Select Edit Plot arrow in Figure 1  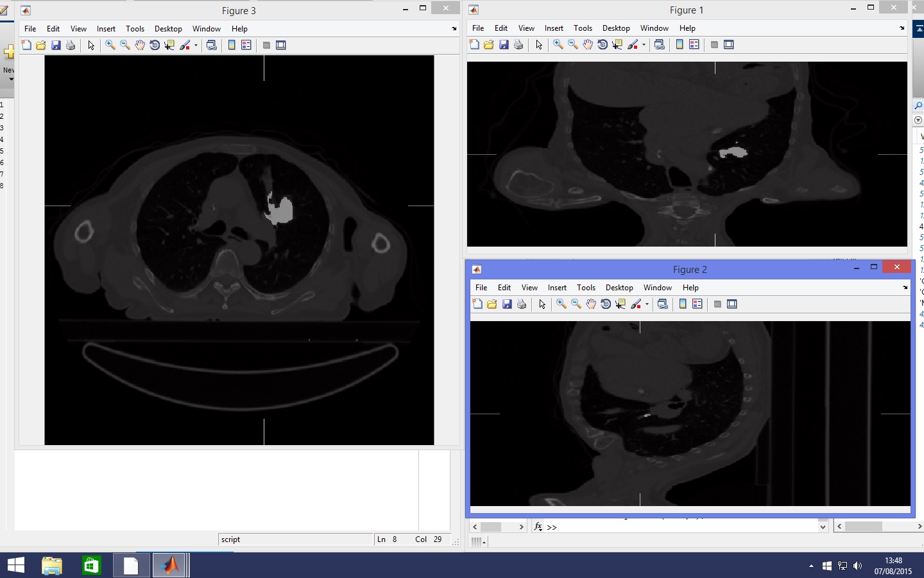[x=539, y=44]
